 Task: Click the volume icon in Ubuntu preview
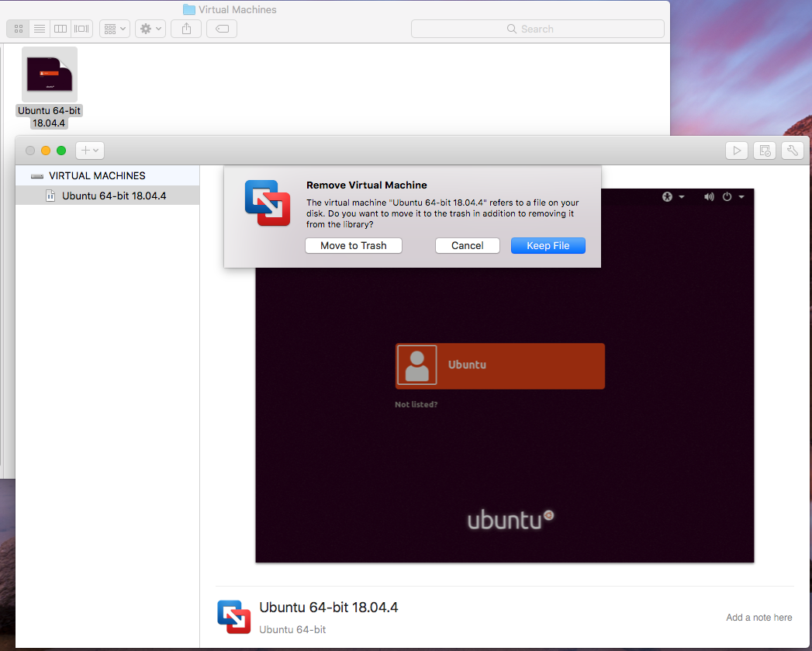pyautogui.click(x=709, y=196)
